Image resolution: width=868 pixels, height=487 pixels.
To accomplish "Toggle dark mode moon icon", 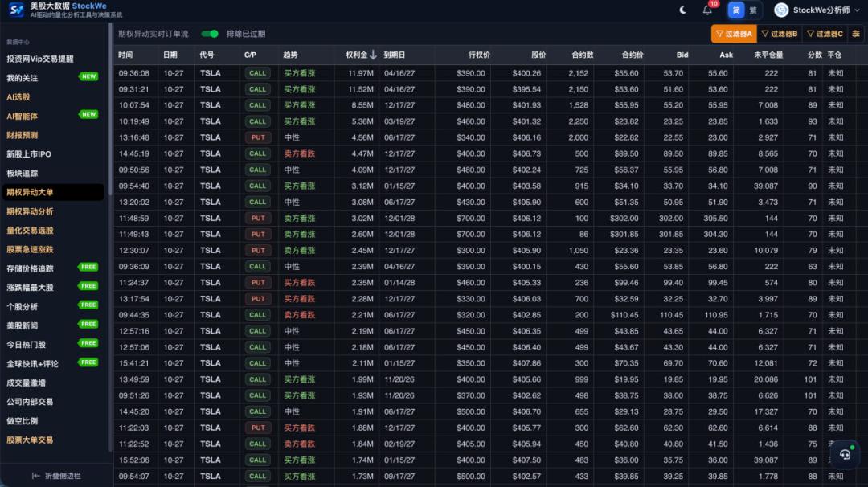I will pyautogui.click(x=682, y=10).
